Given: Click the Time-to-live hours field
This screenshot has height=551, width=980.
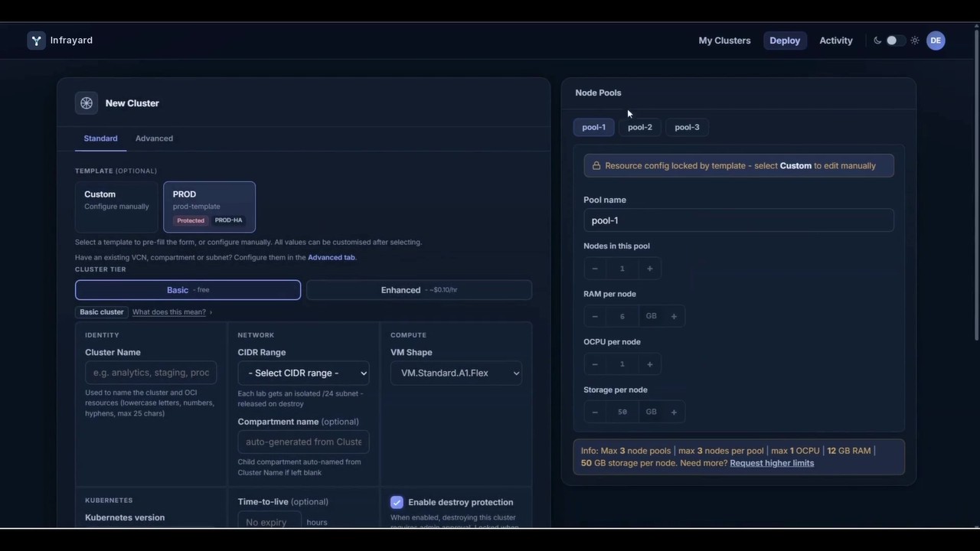Looking at the screenshot, I should click(269, 522).
